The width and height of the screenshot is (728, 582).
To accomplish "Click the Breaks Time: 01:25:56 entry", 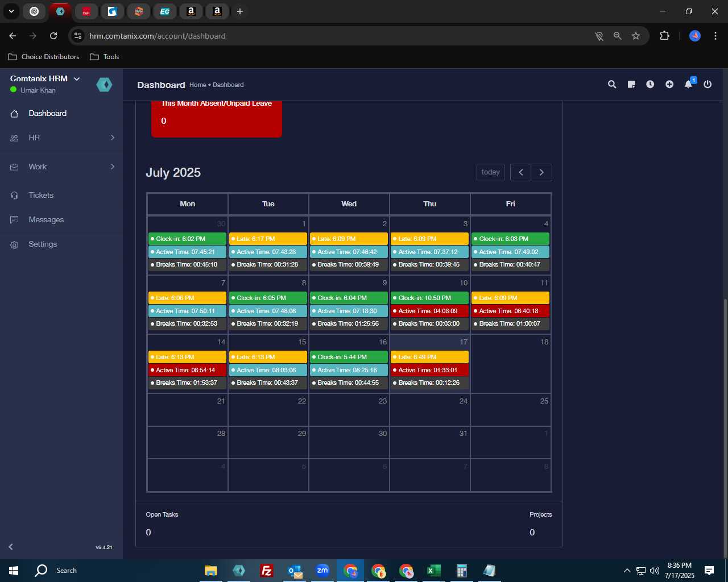I will [349, 323].
